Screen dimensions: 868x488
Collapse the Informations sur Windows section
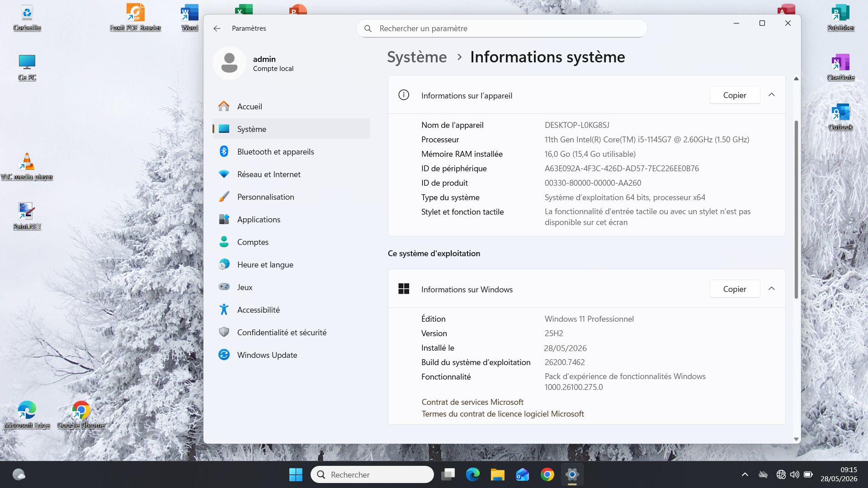click(x=772, y=289)
